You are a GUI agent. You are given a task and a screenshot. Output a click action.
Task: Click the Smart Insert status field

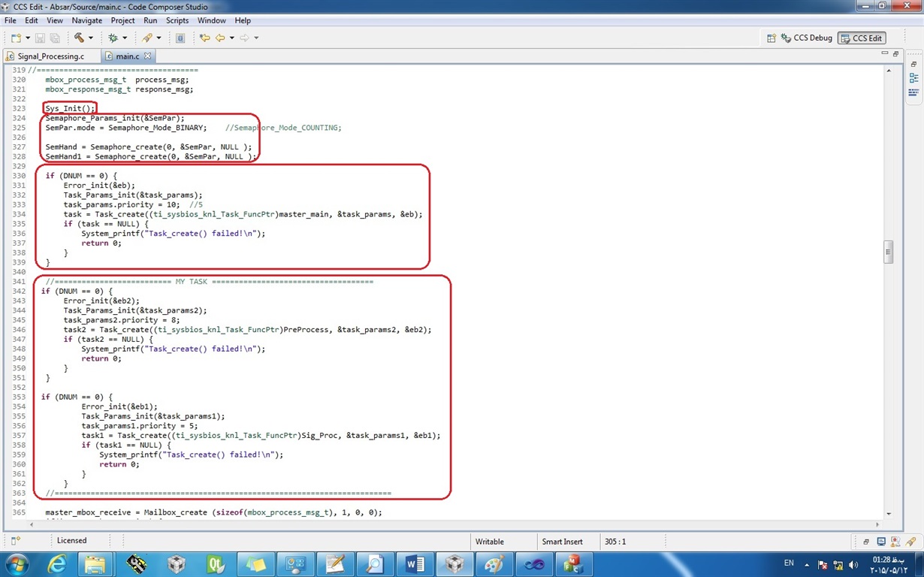563,542
